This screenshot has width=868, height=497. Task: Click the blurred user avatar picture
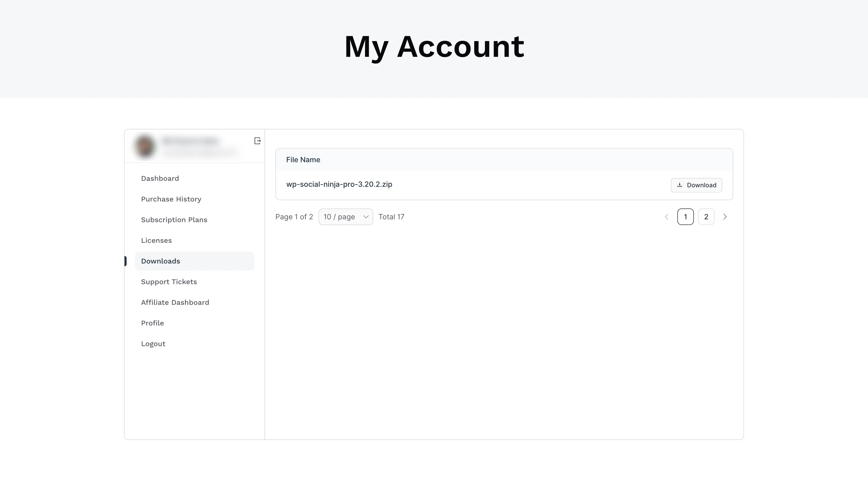tap(145, 146)
